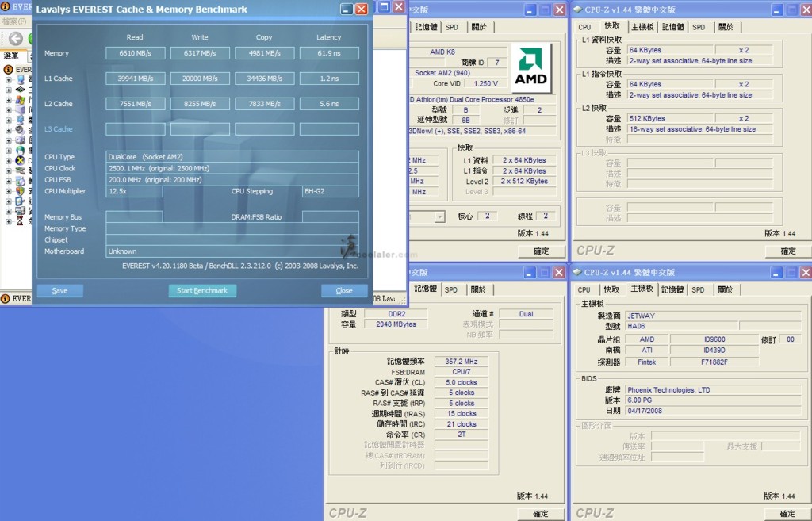Screen dimensions: 812x521
Task: Click 確定 in the cache CPU-Z window
Action: (x=788, y=251)
